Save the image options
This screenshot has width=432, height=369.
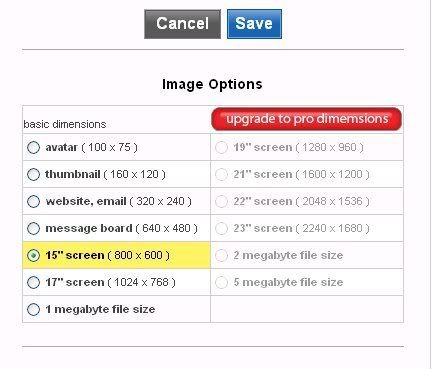(254, 24)
